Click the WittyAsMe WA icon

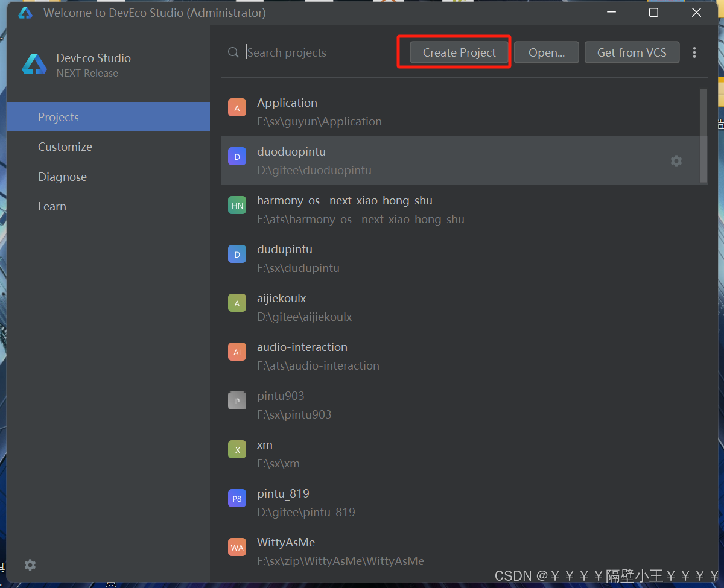pyautogui.click(x=237, y=548)
